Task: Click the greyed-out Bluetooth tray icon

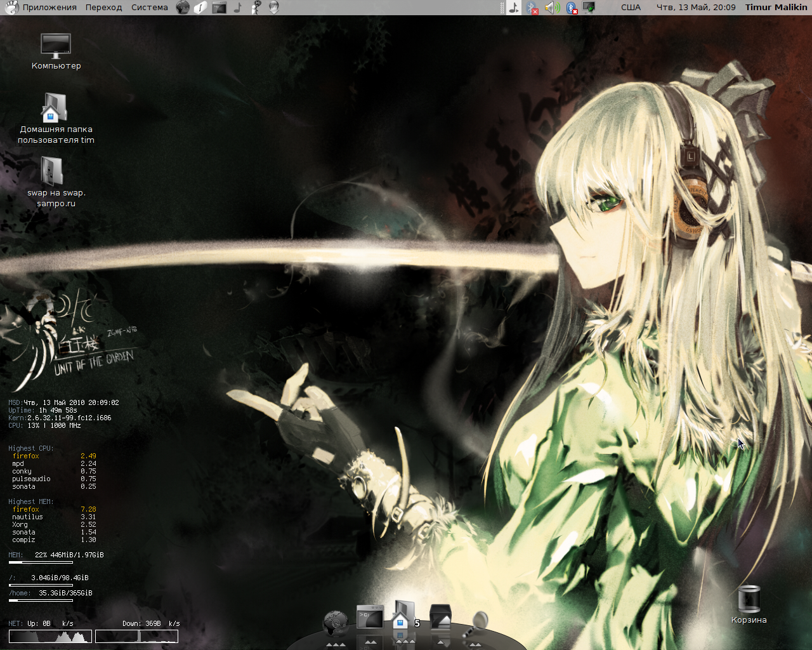Action: 532,8
